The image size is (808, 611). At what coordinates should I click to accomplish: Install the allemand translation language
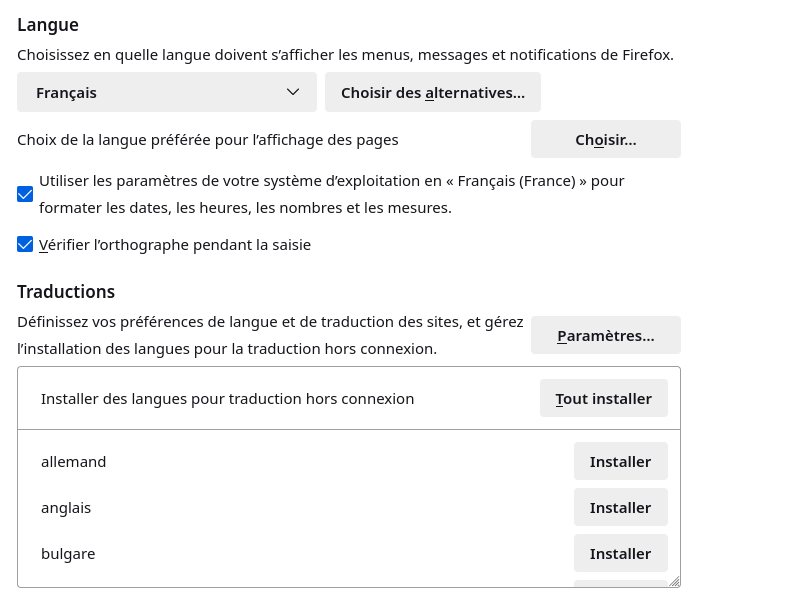click(620, 461)
